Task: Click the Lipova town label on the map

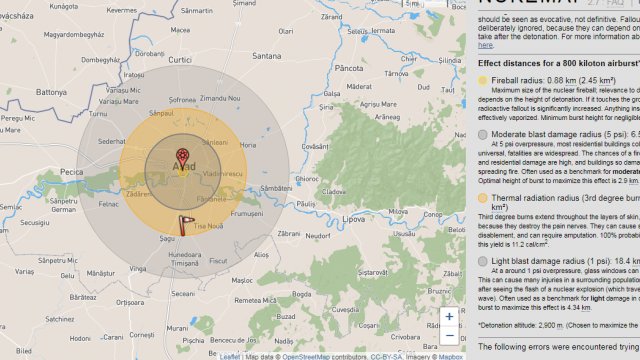Action: 353,220
